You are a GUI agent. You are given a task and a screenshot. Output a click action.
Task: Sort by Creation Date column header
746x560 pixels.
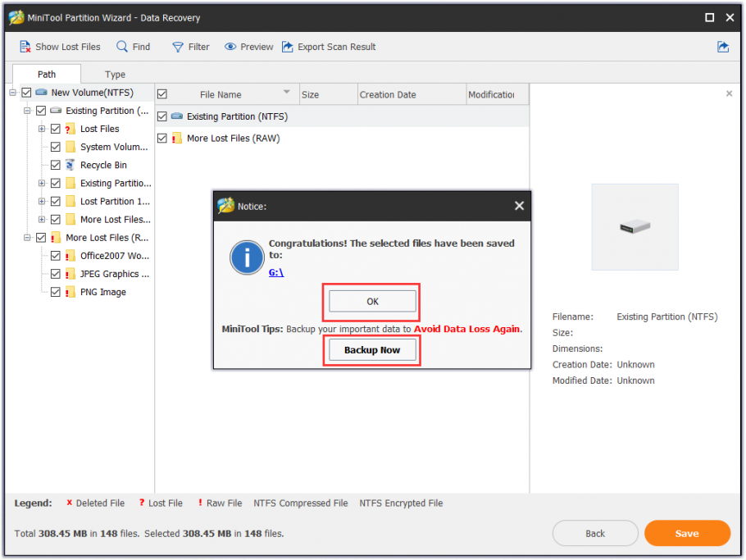coord(412,94)
